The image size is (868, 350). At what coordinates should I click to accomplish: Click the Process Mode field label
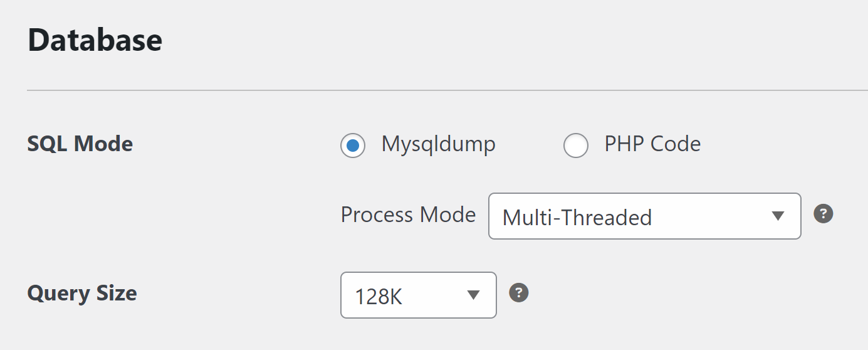click(x=408, y=215)
